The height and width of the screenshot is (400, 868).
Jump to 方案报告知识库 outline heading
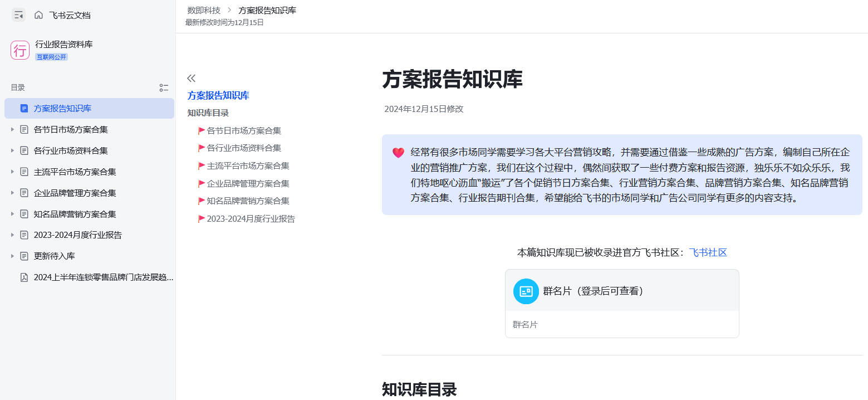coord(218,95)
